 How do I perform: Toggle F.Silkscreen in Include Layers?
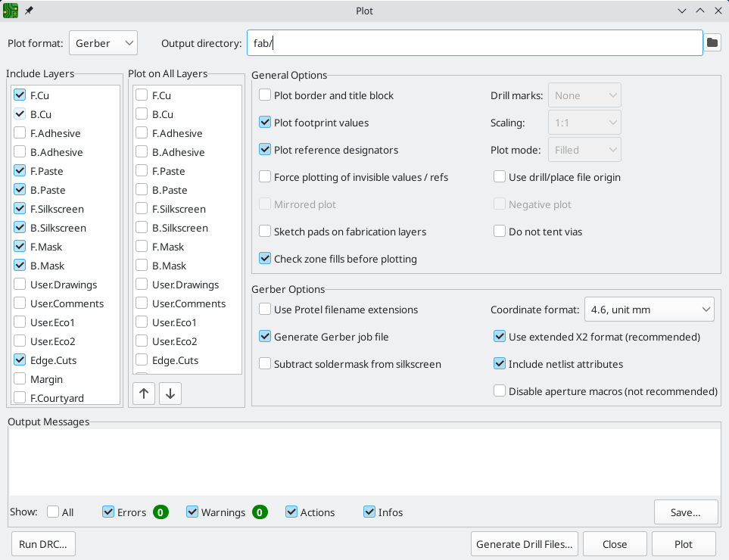click(x=20, y=209)
